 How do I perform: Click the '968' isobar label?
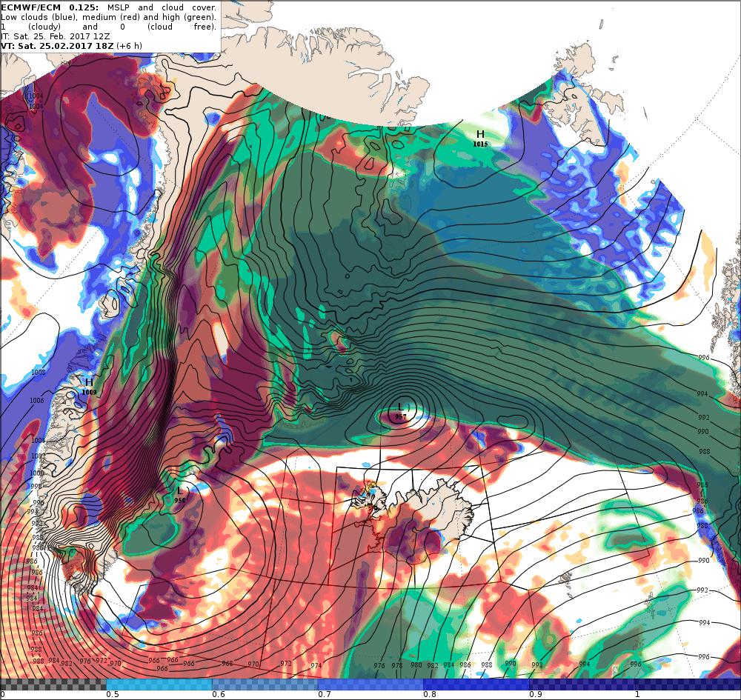point(227,663)
